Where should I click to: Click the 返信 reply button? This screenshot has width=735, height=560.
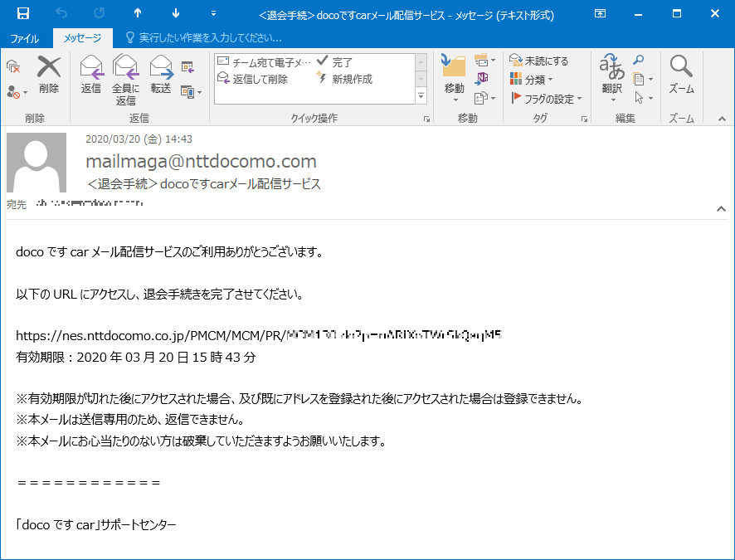(x=91, y=75)
